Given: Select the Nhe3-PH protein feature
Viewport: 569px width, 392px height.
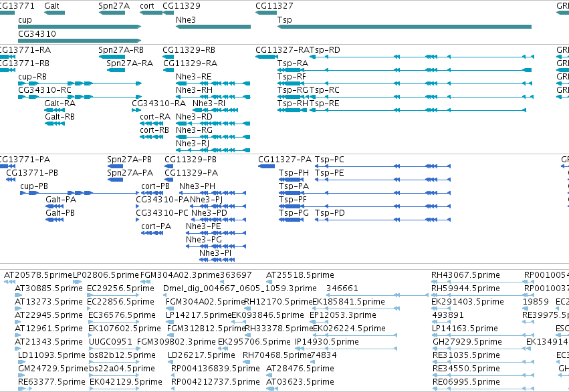Looking at the screenshot, I should [x=213, y=193].
